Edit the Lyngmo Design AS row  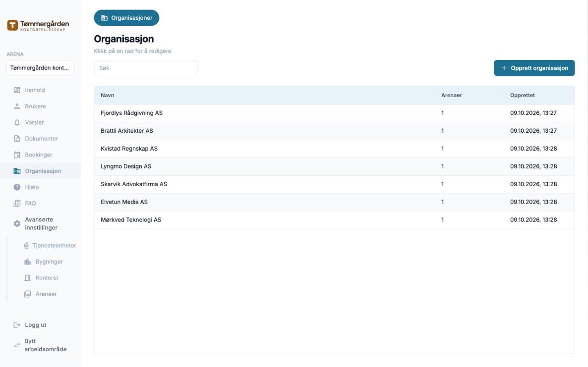(x=334, y=166)
